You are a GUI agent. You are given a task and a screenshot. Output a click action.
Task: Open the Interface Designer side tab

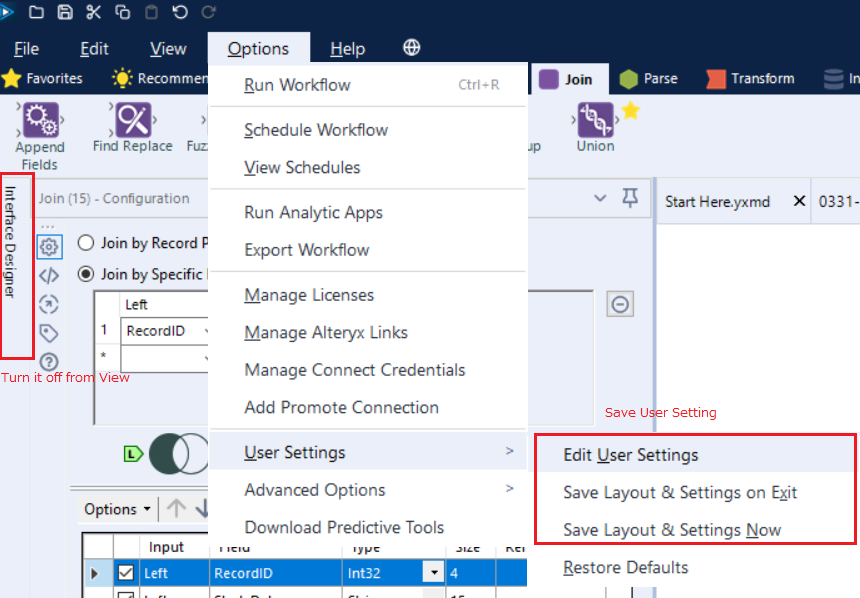(x=10, y=241)
